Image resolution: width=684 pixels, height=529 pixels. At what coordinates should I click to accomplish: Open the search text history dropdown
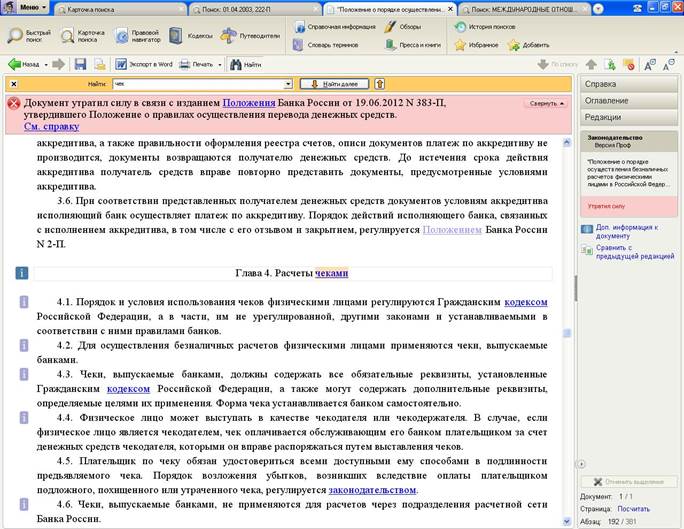[288, 84]
